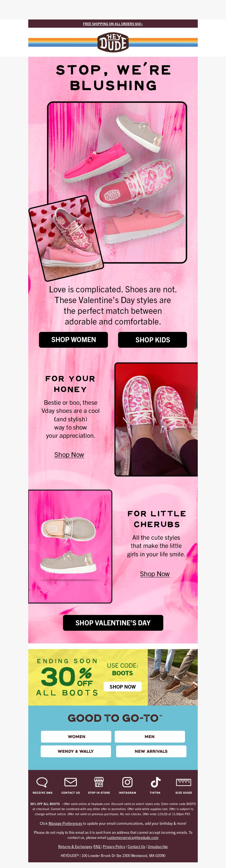Open the New Arrivals category
This screenshot has width=226, height=868.
151,751
